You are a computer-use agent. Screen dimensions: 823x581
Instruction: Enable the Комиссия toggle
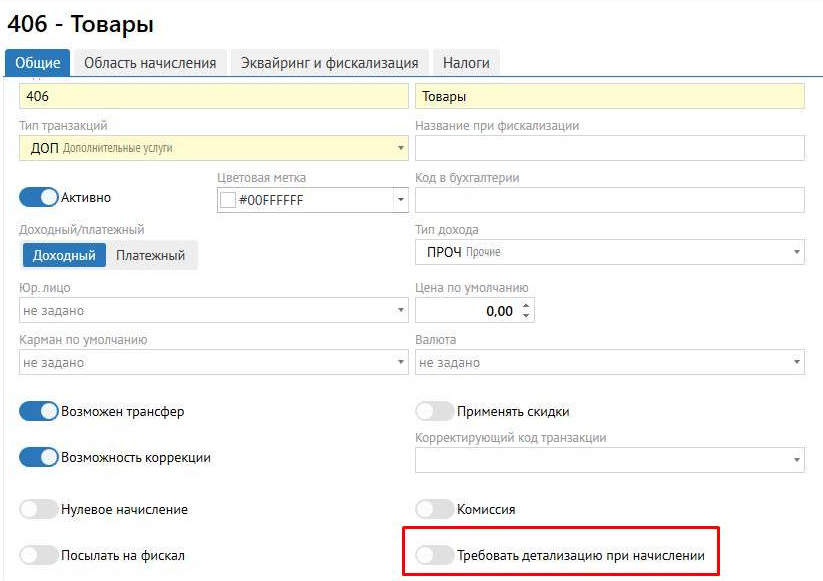point(434,509)
